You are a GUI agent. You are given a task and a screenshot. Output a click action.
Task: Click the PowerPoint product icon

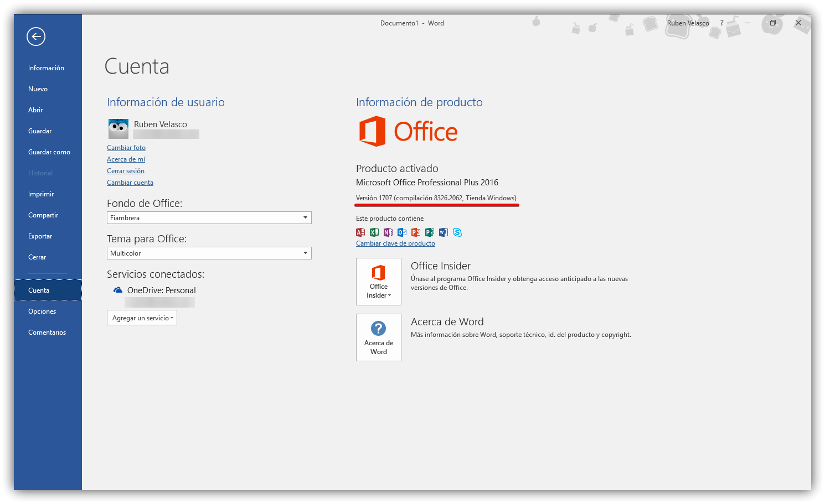[x=416, y=232]
